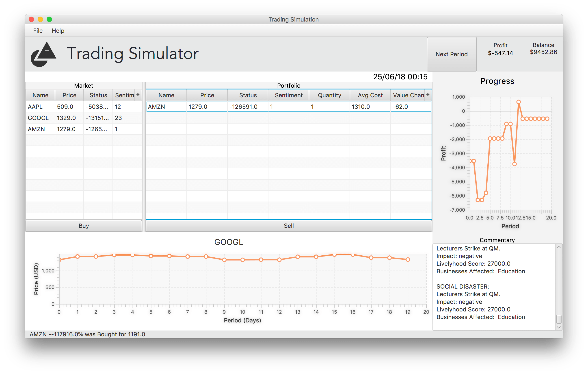The height and width of the screenshot is (374, 588).
Task: Click the Balance value $9452.86
Action: click(543, 52)
